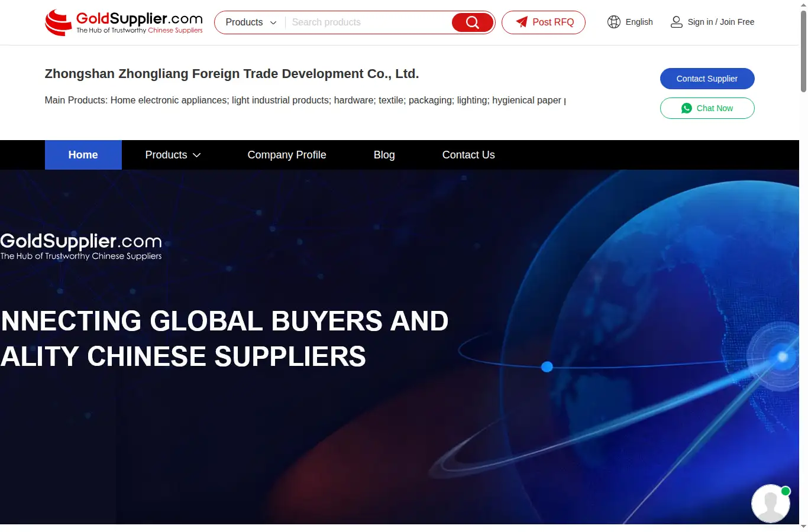Open the English language selector

pyautogui.click(x=630, y=22)
